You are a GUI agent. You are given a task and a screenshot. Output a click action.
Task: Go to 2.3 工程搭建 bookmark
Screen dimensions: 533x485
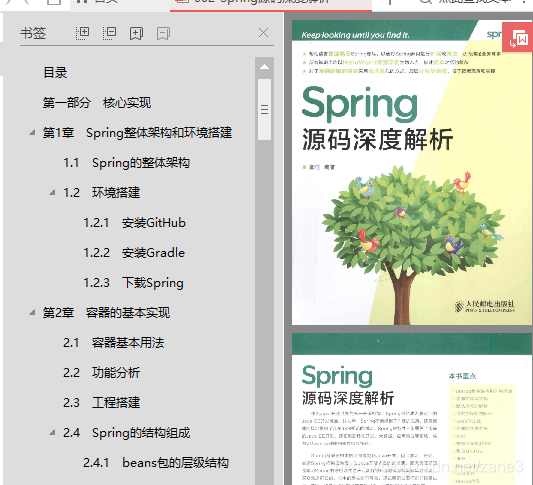tap(102, 403)
